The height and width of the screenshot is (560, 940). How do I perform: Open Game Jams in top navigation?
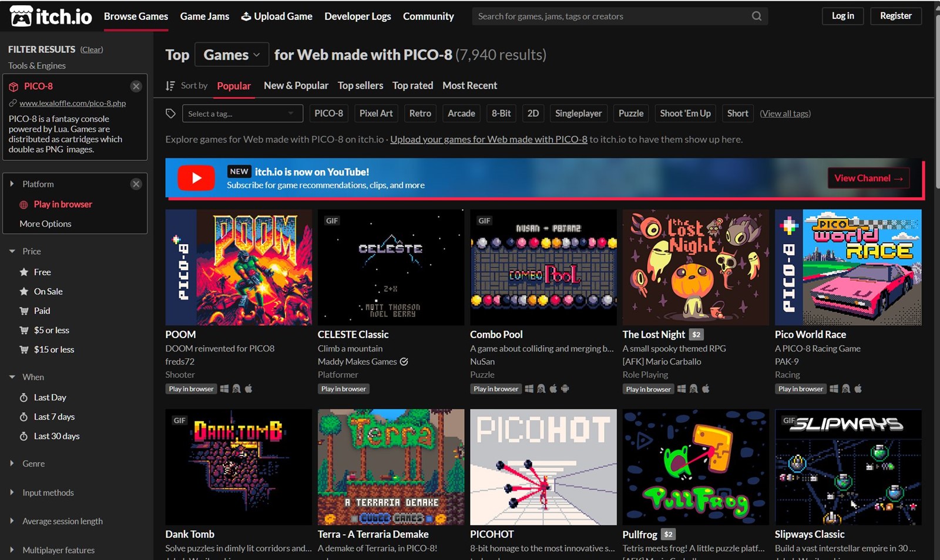click(204, 16)
